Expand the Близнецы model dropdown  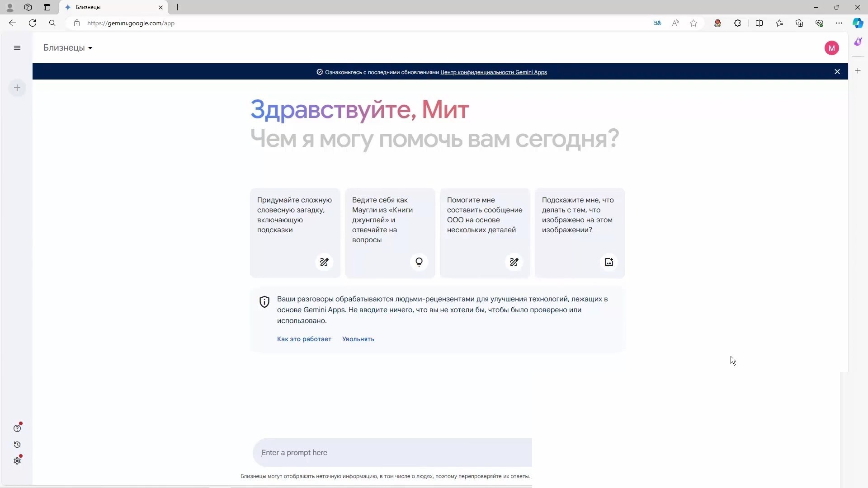(68, 48)
